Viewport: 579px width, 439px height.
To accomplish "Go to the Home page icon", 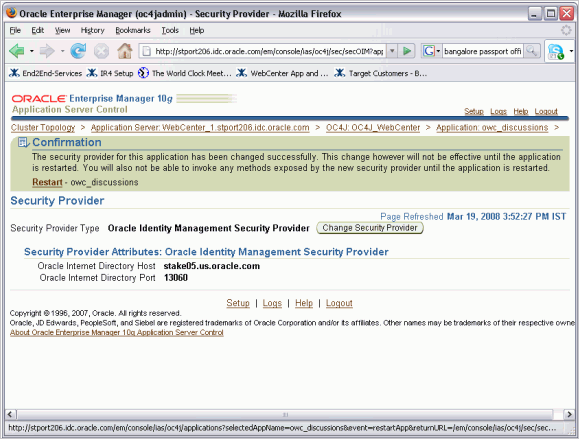I will click(125, 51).
